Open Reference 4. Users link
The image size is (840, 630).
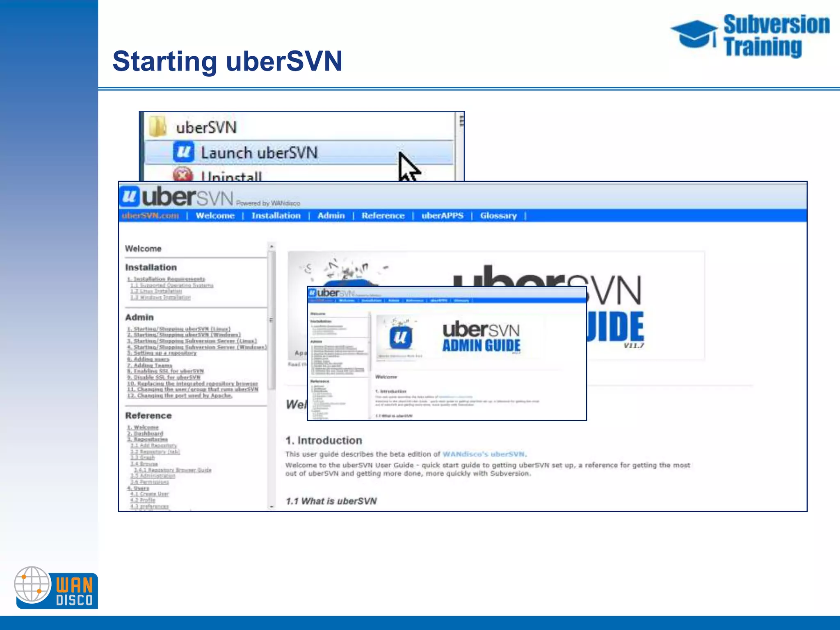(x=138, y=488)
